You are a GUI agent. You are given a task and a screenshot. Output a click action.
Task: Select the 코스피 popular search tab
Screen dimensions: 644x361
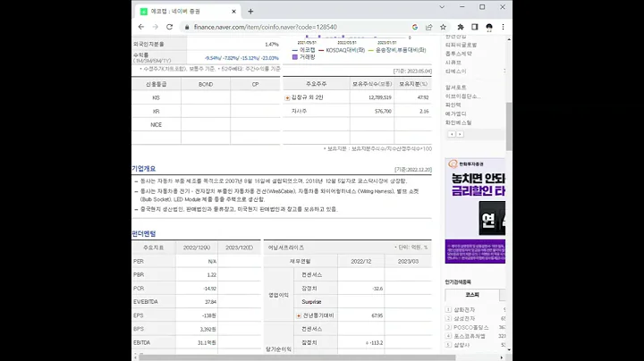[x=472, y=295]
